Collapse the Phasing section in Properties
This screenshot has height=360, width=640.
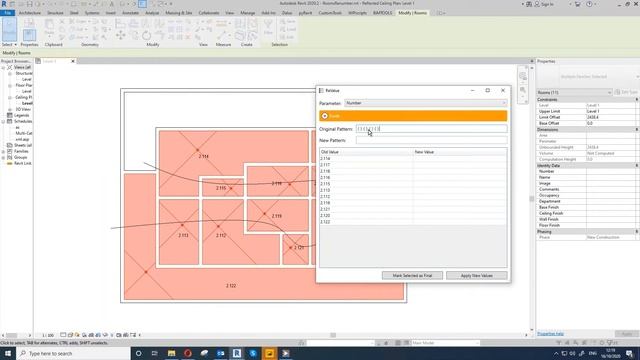(636, 231)
